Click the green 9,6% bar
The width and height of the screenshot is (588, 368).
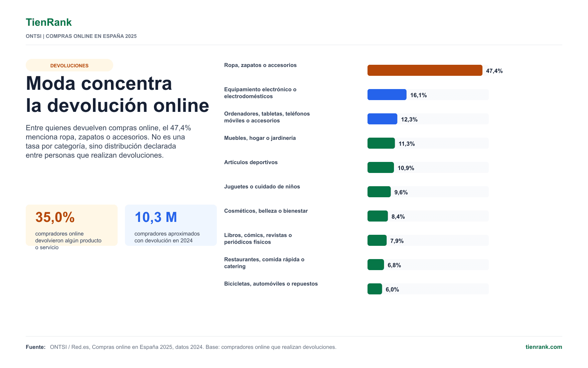coord(379,192)
